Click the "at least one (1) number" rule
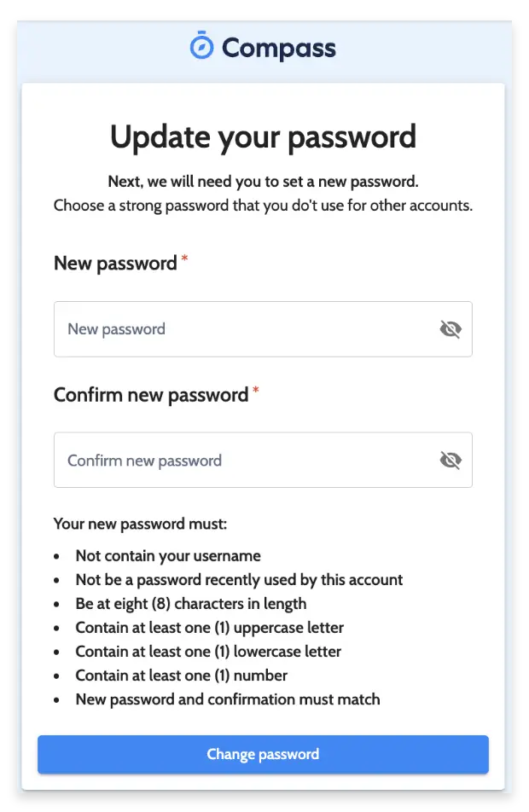Screen dimensions: 529x812 (x=181, y=676)
